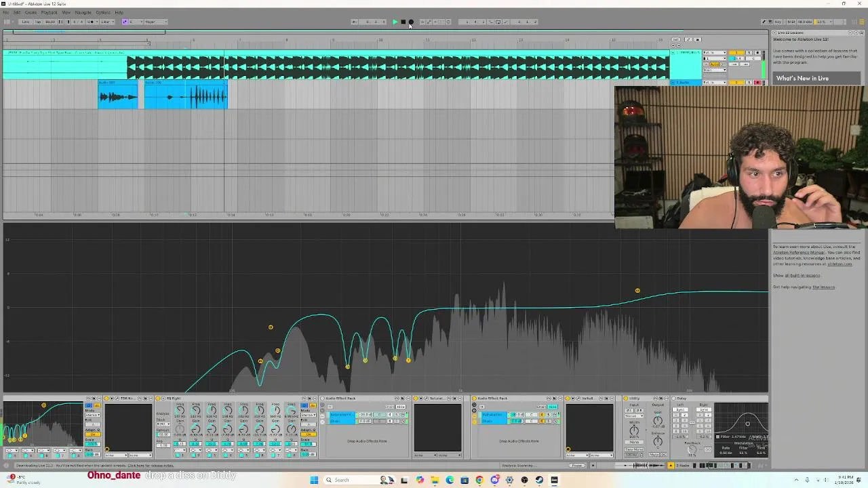Show hidden system tray icons
The width and height of the screenshot is (868, 488).
pos(797,480)
